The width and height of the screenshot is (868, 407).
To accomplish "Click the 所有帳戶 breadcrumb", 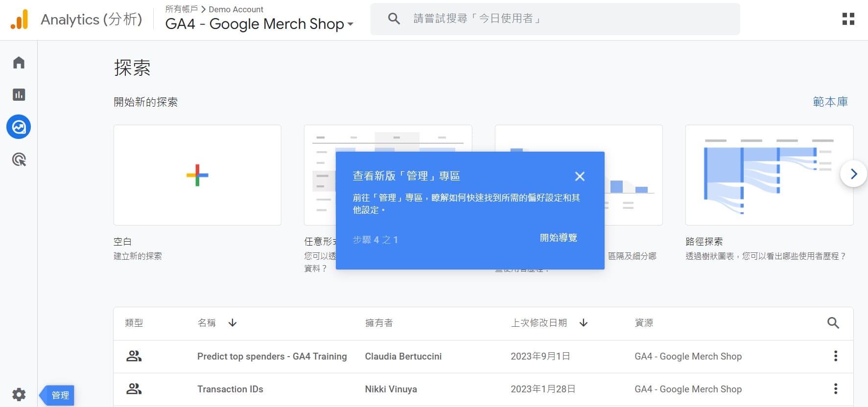I will (182, 9).
